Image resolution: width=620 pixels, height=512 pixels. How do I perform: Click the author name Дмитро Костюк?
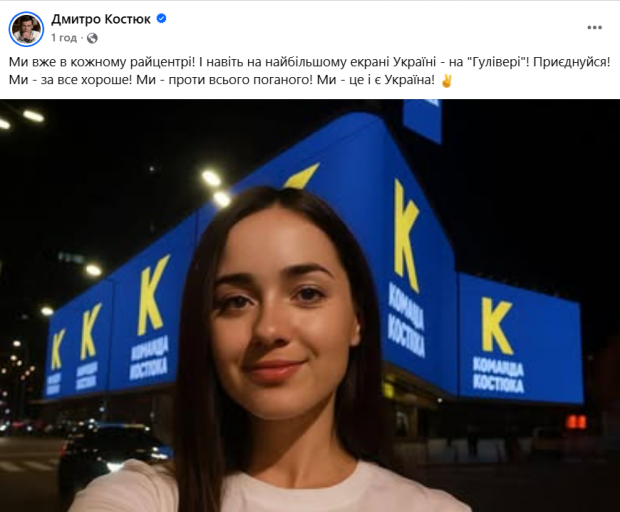coord(101,19)
